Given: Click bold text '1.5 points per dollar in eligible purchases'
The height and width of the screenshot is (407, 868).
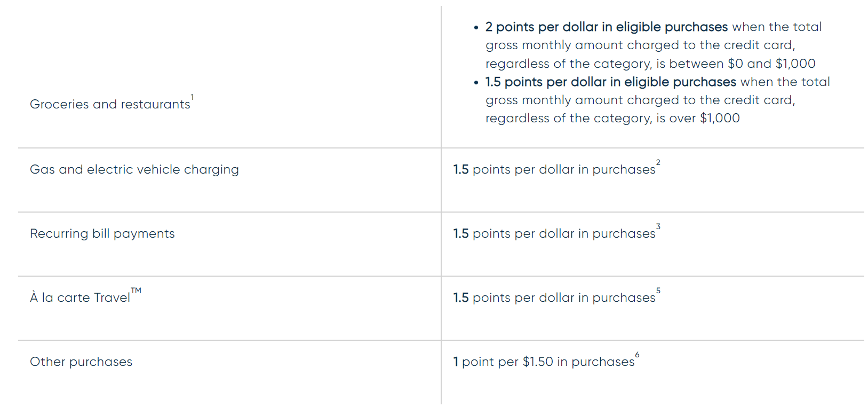Looking at the screenshot, I should [610, 82].
